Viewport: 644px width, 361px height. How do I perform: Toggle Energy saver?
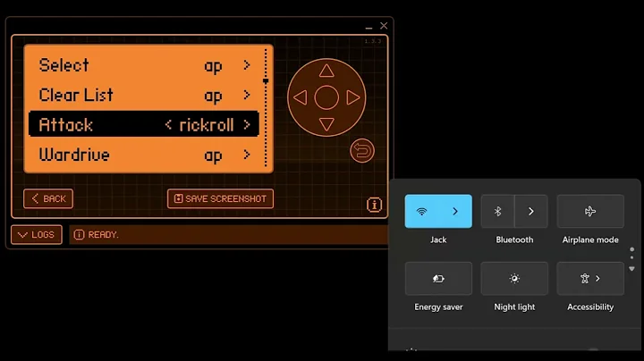438,279
